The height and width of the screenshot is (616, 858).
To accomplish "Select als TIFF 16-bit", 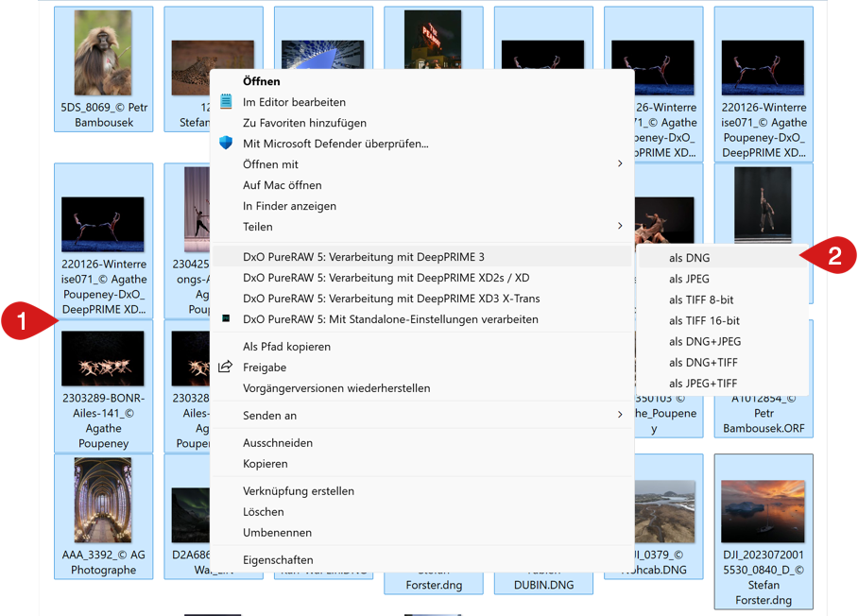I will (704, 320).
